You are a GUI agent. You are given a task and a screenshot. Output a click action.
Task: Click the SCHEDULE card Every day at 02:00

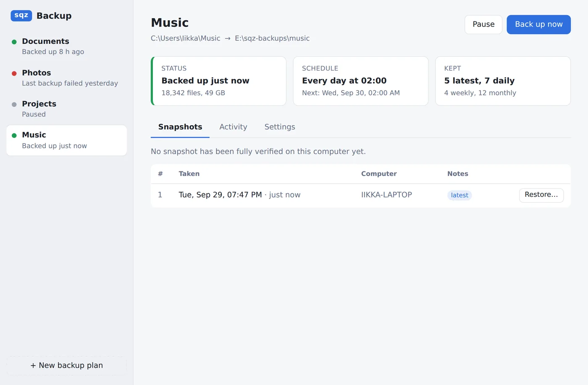coord(361,81)
